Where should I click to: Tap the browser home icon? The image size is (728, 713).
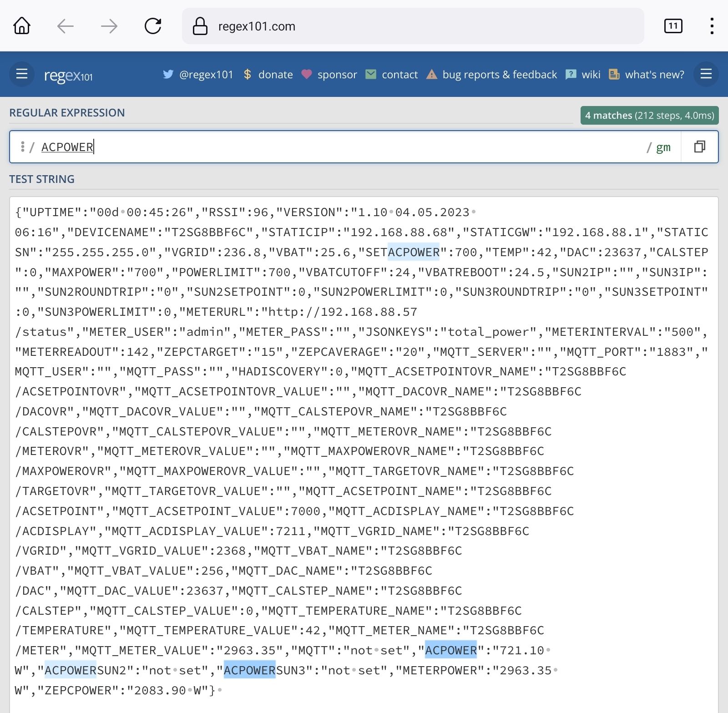(x=22, y=26)
